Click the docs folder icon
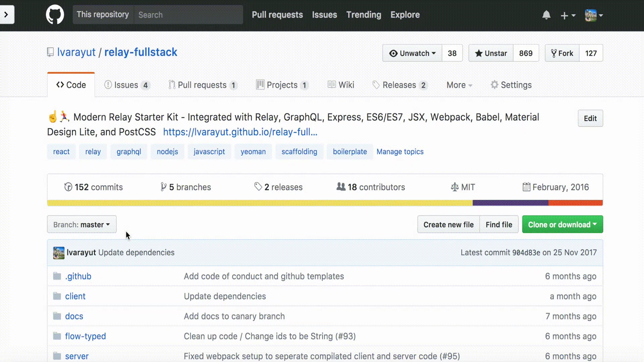 [57, 316]
